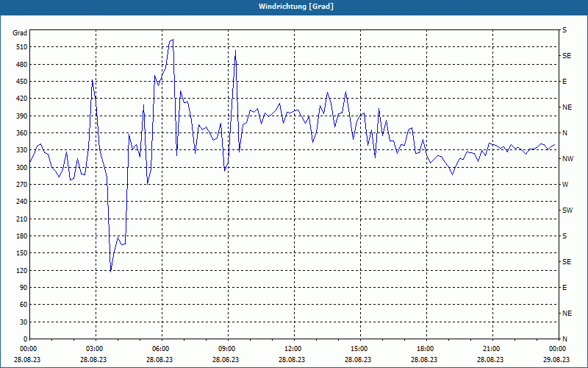Select the 480 y-axis value
The height and width of the screenshot is (368, 588).
(22, 64)
